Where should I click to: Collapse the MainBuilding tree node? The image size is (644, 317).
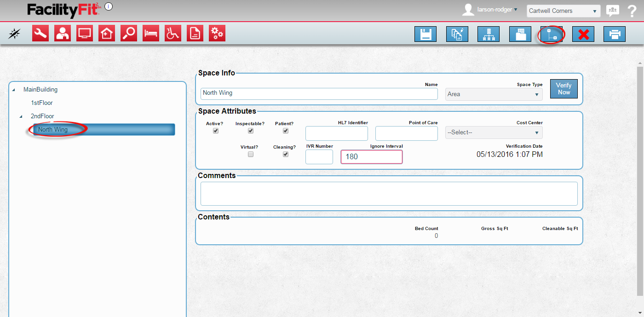point(13,90)
